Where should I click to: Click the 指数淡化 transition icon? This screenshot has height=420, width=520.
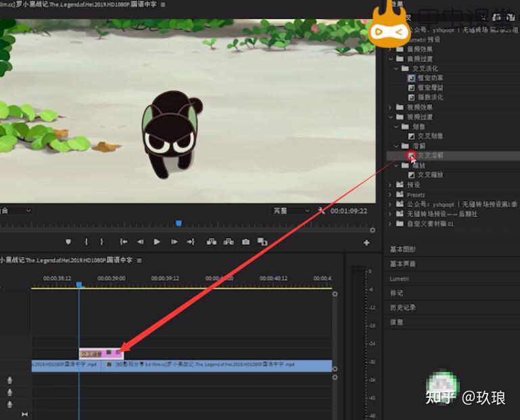click(x=411, y=97)
